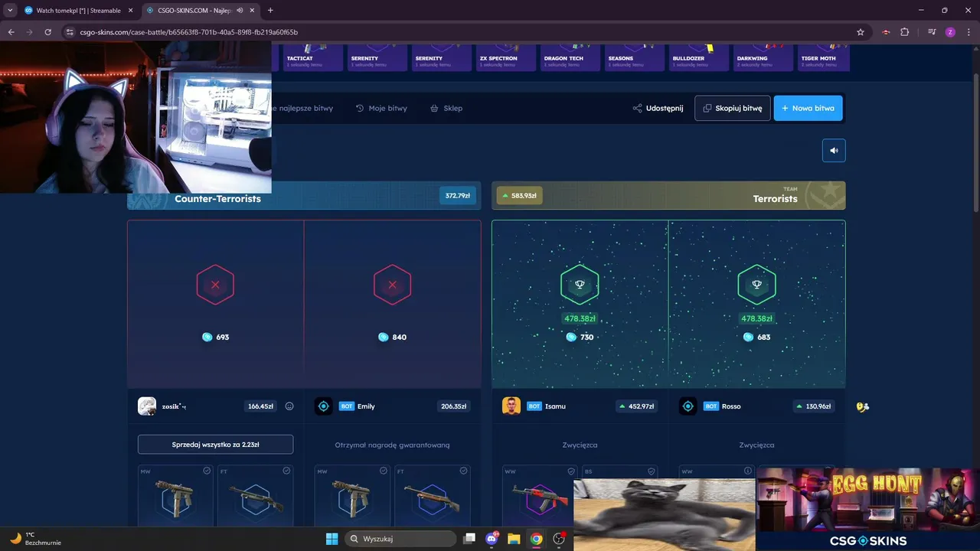Open Discord from the taskbar
This screenshot has height=551, width=980.
[492, 539]
